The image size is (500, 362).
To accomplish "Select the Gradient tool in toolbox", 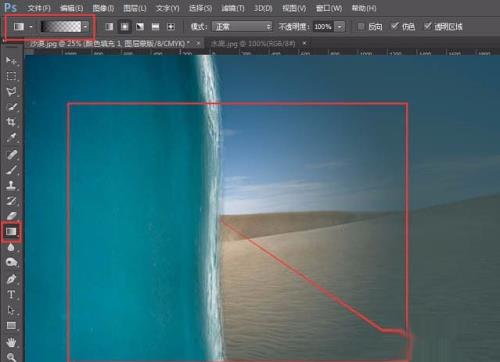I will [11, 231].
